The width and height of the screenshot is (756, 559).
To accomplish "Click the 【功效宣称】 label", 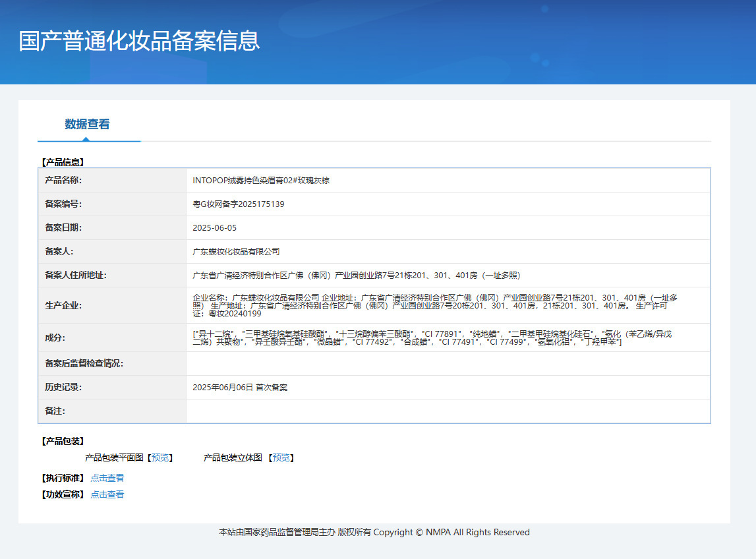I will [63, 494].
